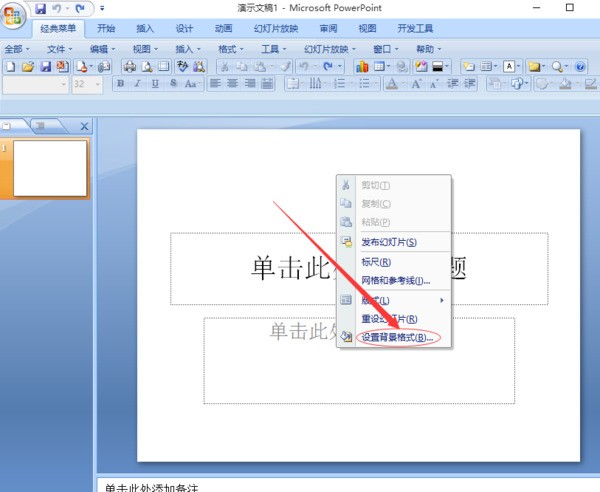Toggle Bold formatting

tap(121, 83)
